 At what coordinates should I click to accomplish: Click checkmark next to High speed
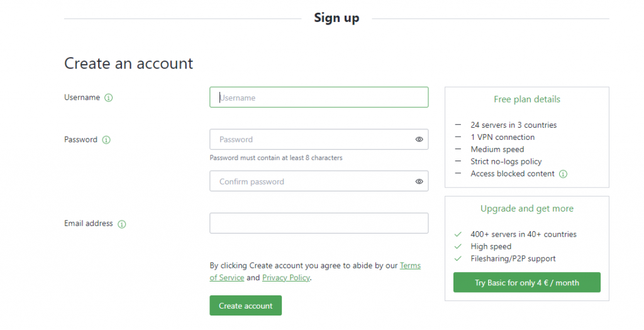pyautogui.click(x=458, y=246)
